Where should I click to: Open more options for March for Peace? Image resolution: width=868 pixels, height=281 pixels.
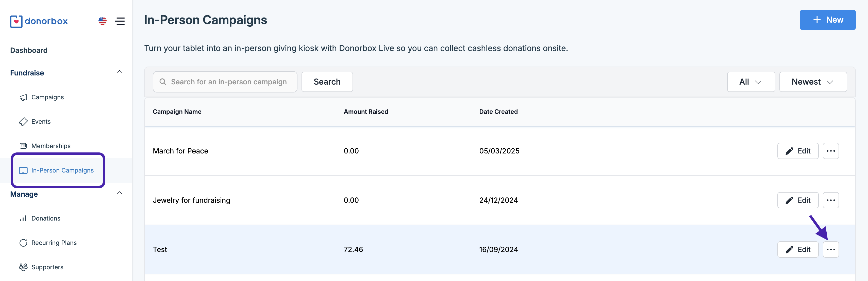pyautogui.click(x=831, y=151)
